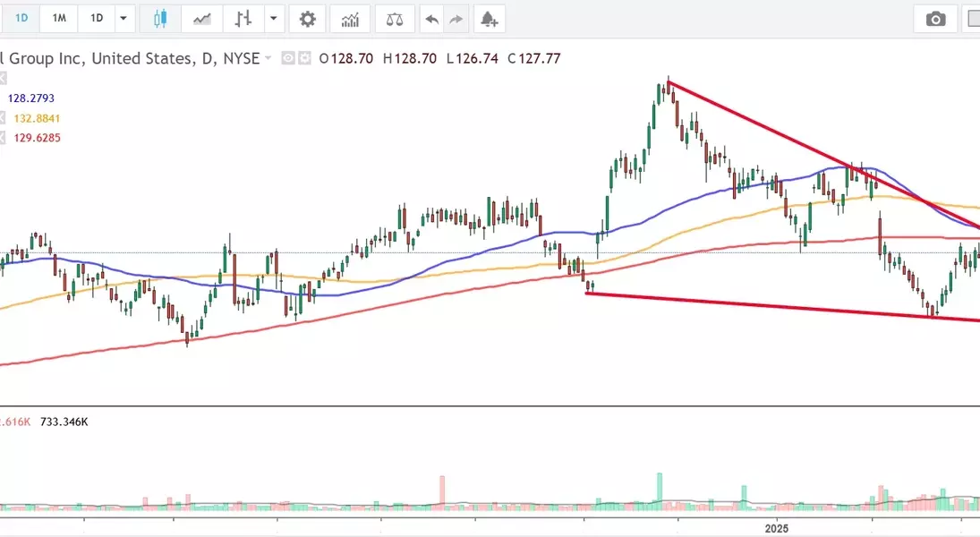Open symbol format gear beside NYSE
Image resolution: width=980 pixels, height=537 pixels.
point(304,58)
